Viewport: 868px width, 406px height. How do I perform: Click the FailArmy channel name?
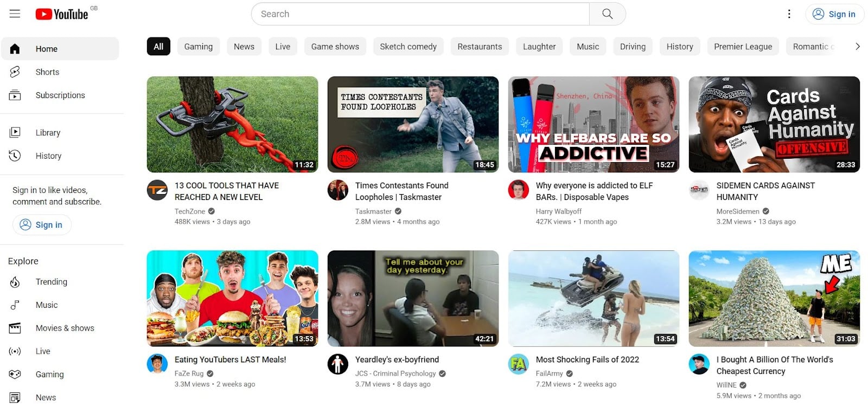550,373
